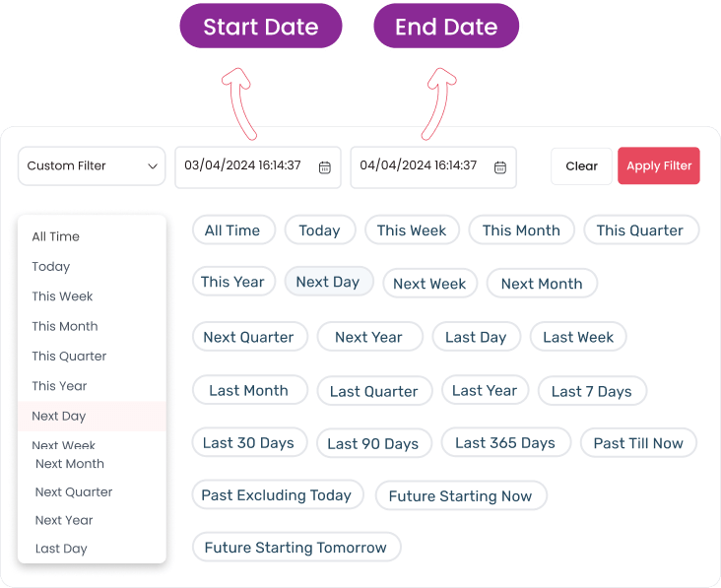Viewport: 721px width, 588px height.
Task: Select "This Quarter" from the dropdown list
Action: (69, 357)
